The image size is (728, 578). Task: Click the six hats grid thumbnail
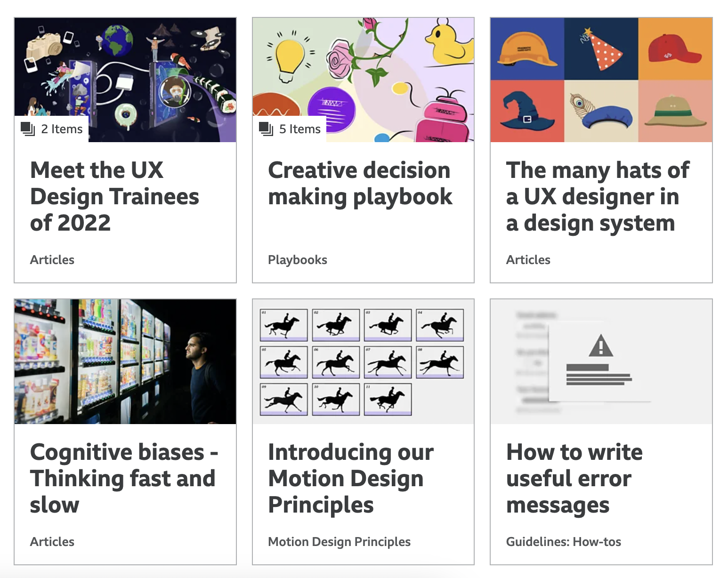pos(601,80)
